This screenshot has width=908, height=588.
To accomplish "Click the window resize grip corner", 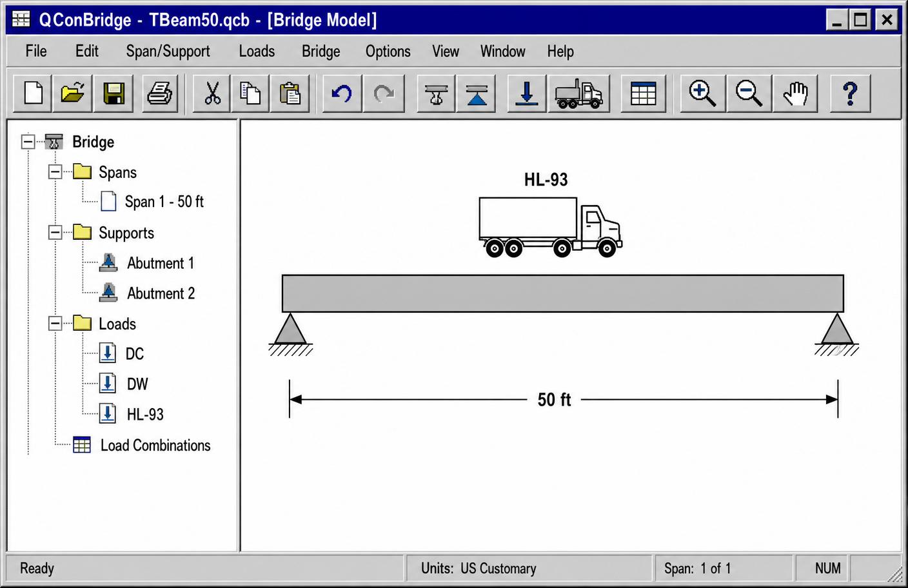I will tap(895, 574).
